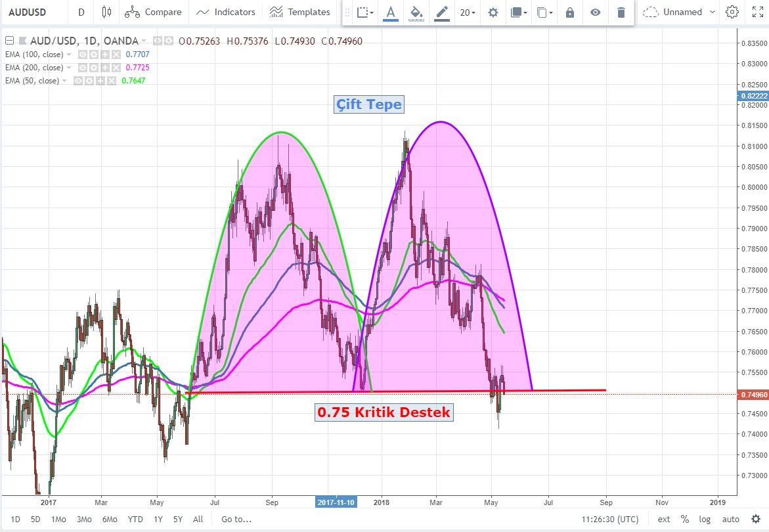The height and width of the screenshot is (532, 769).
Task: Delete the selected drawing with trash icon
Action: coord(621,12)
